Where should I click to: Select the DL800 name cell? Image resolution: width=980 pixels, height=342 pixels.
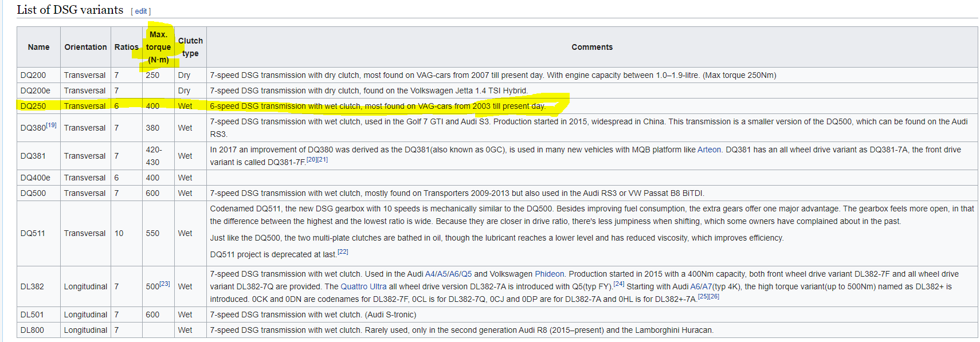(x=38, y=330)
